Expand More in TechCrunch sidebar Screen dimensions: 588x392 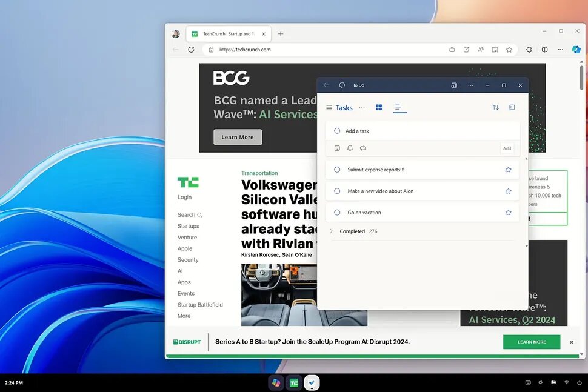coord(184,316)
